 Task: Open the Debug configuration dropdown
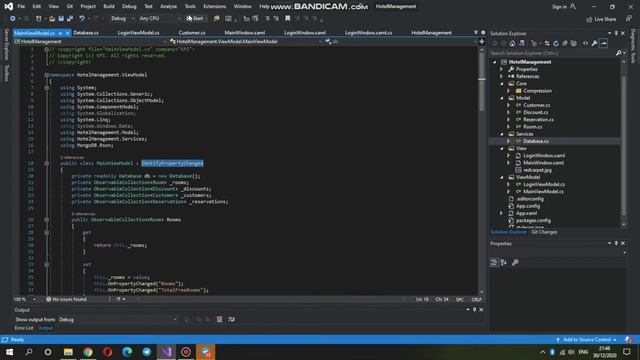tap(122, 18)
